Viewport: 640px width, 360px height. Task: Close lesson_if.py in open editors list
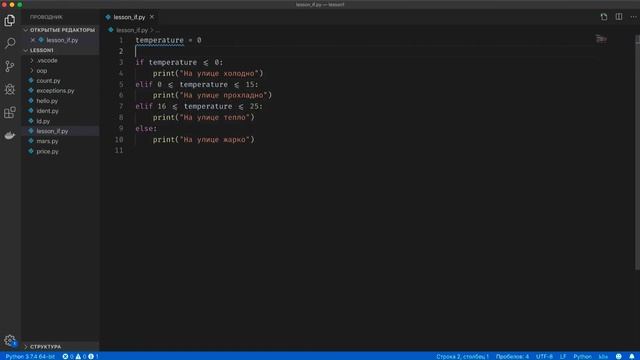pos(33,40)
